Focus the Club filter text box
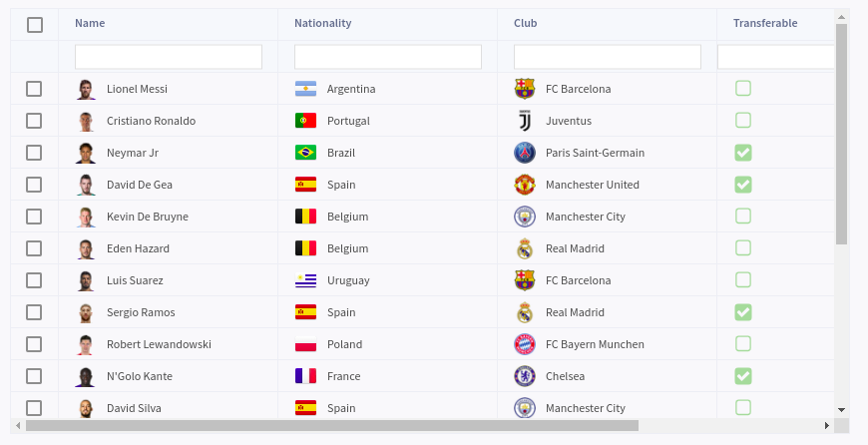Image resolution: width=868 pixels, height=445 pixels. pyautogui.click(x=607, y=57)
